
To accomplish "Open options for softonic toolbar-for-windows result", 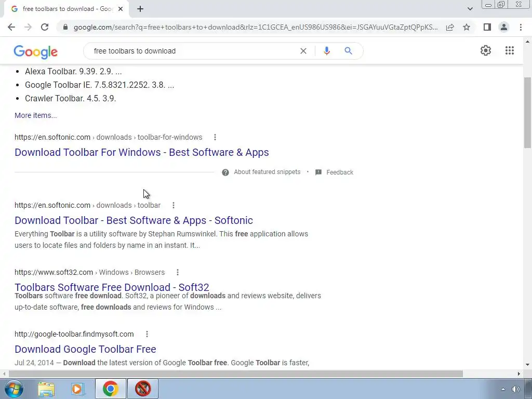I will 215,137.
